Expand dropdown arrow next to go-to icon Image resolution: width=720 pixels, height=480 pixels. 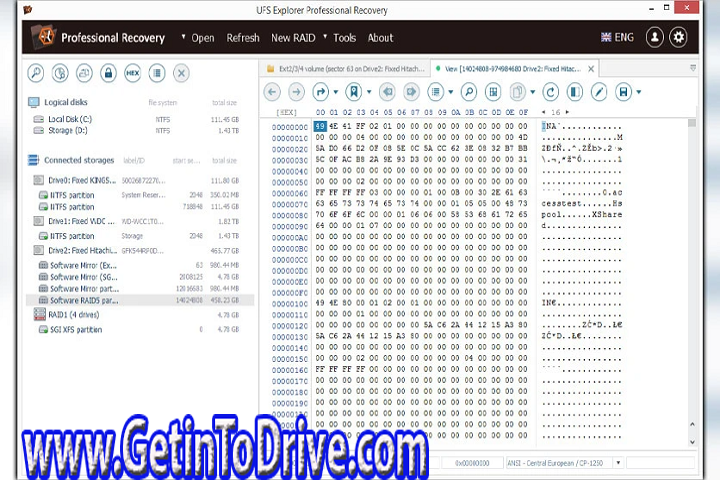(x=336, y=92)
